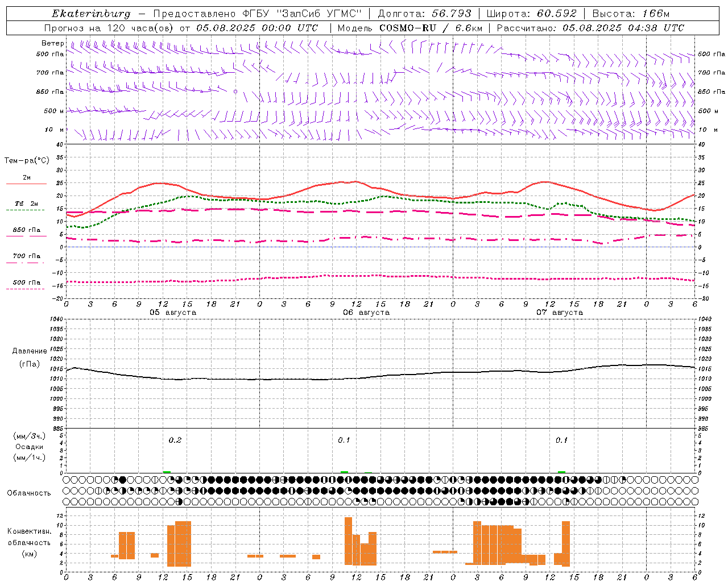This screenshot has height=582, width=728.
Task: Click the 'Td 2м' dew point legend entry
Action: click(x=27, y=203)
